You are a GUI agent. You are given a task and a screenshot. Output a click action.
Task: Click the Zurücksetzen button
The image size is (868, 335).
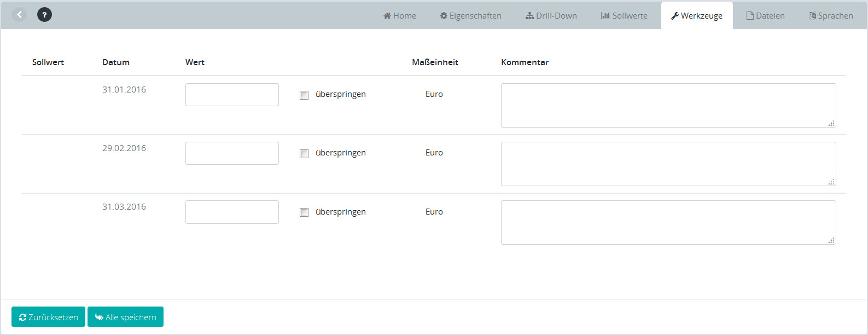tap(48, 317)
